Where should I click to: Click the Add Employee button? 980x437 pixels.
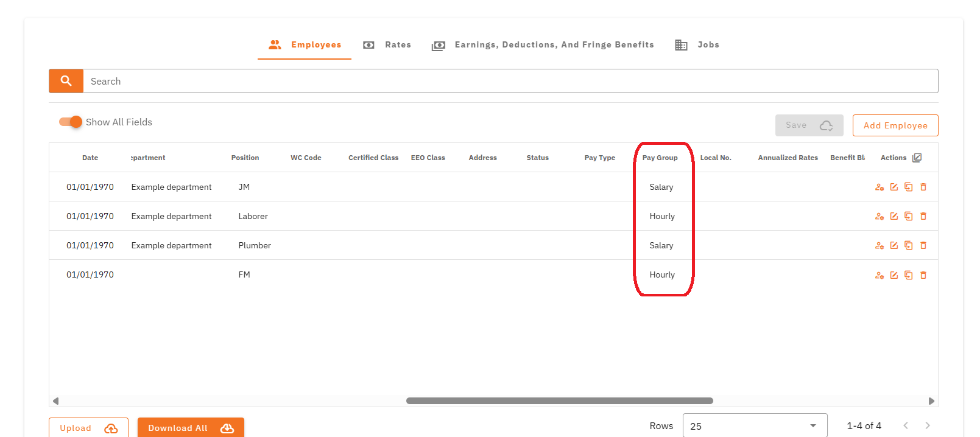tap(895, 125)
